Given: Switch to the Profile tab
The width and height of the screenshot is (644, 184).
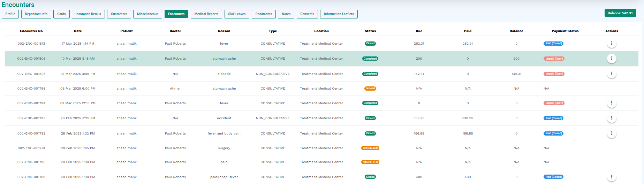Looking at the screenshot, I should (10, 14).
